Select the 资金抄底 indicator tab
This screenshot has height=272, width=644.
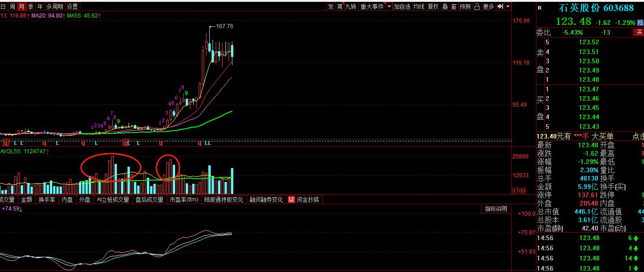pyautogui.click(x=308, y=200)
